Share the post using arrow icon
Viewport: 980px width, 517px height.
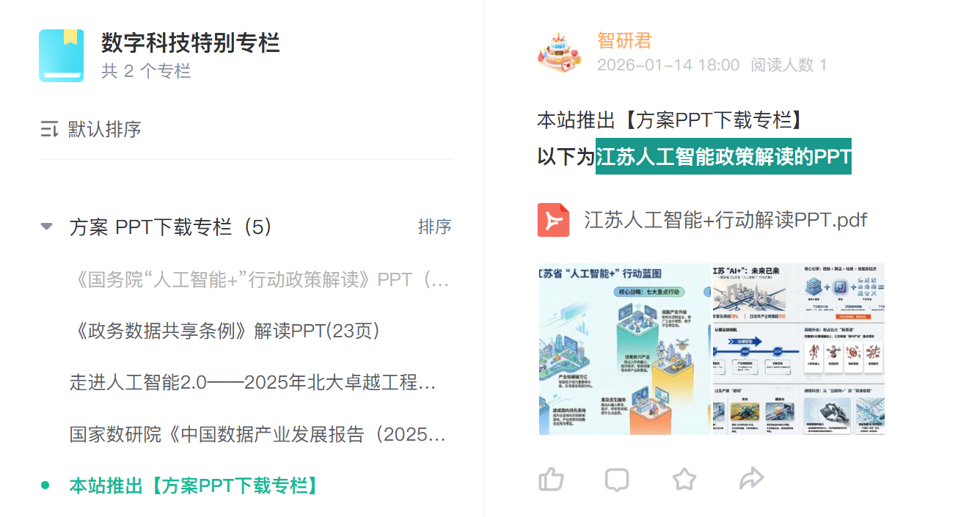pos(751,480)
